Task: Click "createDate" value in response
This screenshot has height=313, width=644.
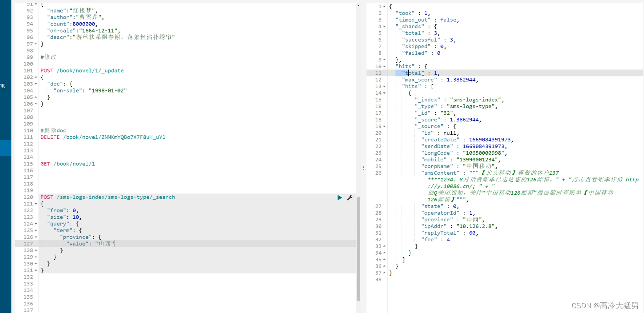Action: point(490,139)
